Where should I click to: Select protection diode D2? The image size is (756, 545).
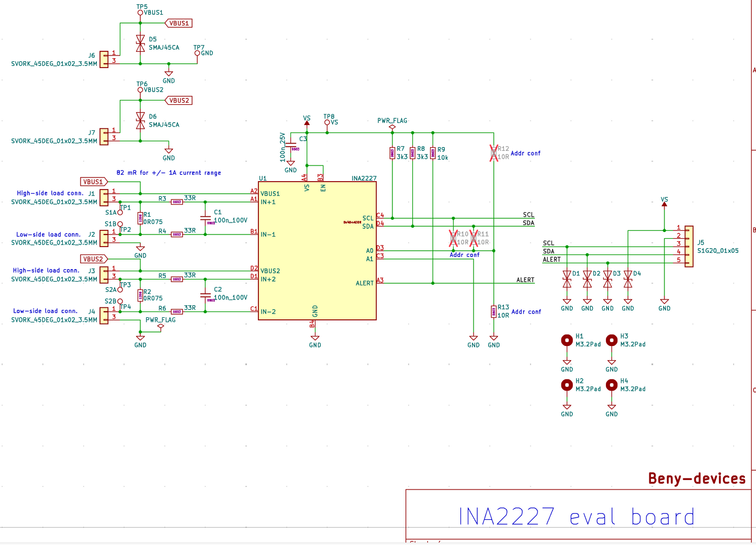(x=588, y=279)
